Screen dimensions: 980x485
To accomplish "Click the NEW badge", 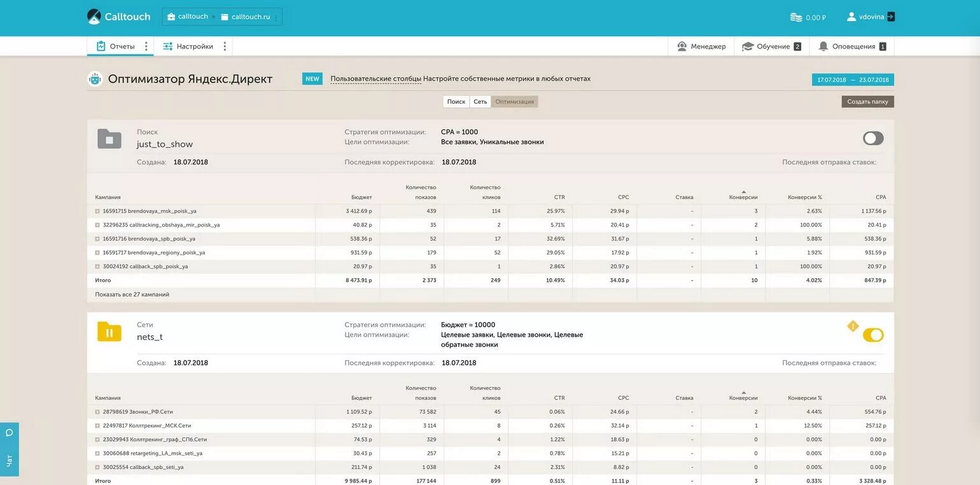I will point(312,79).
